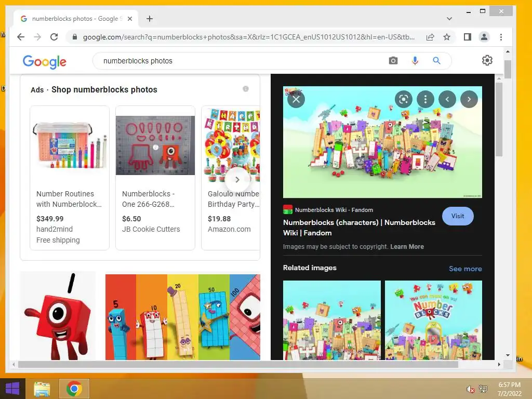Click the Visit button
Screen dimensions: 532x399
tap(458, 216)
